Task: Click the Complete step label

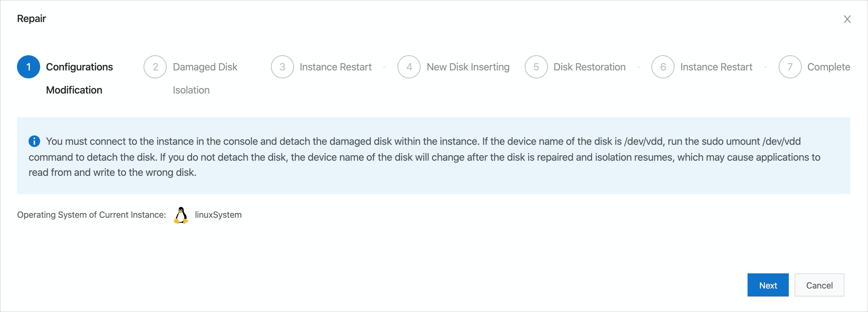Action: click(x=829, y=66)
